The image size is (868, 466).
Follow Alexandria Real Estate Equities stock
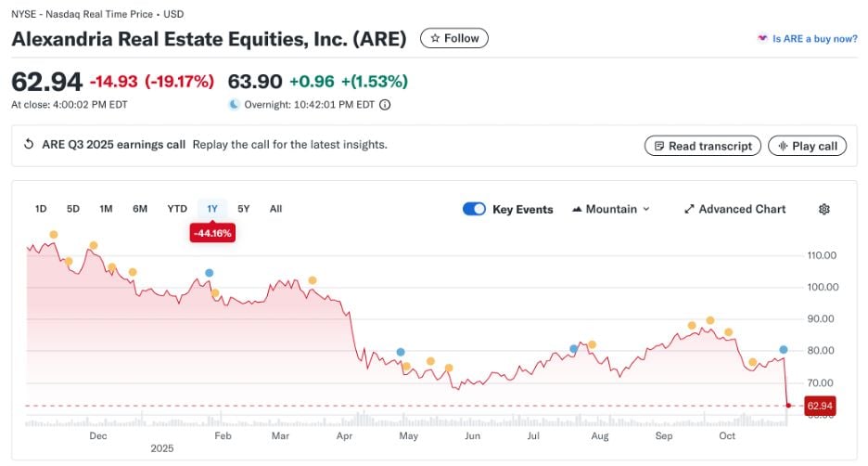pos(453,38)
